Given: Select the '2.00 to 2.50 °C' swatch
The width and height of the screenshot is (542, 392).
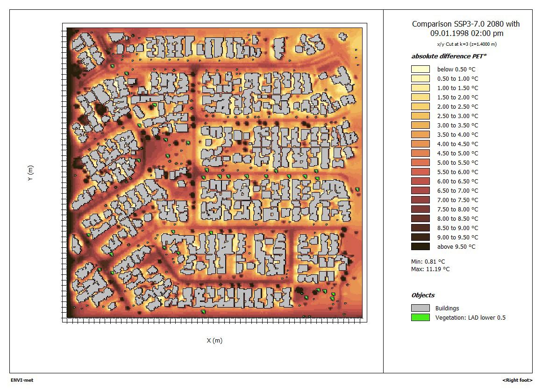Looking at the screenshot, I should (x=421, y=106).
